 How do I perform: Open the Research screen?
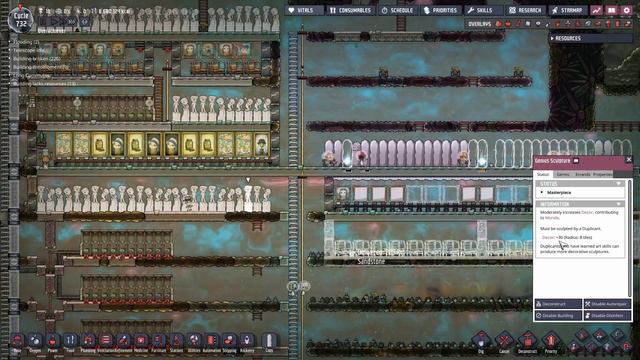(525, 10)
